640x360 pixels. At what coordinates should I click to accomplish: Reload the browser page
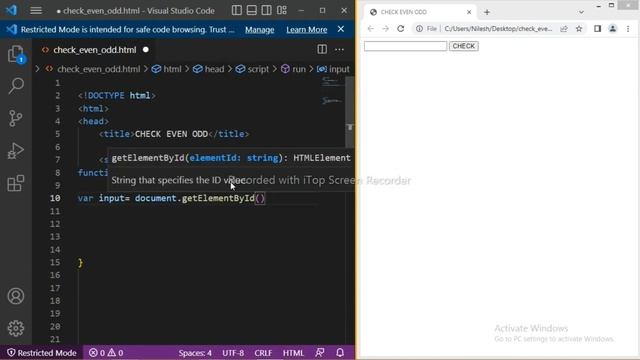point(401,29)
